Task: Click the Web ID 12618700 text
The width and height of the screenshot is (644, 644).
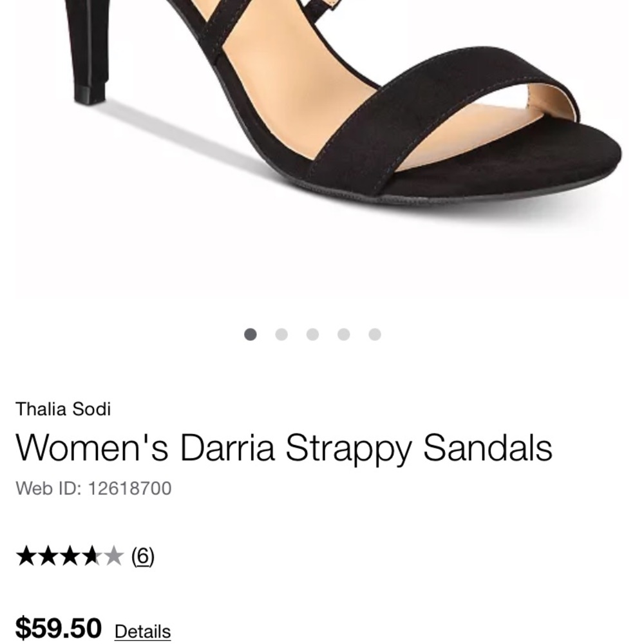Action: click(x=94, y=488)
